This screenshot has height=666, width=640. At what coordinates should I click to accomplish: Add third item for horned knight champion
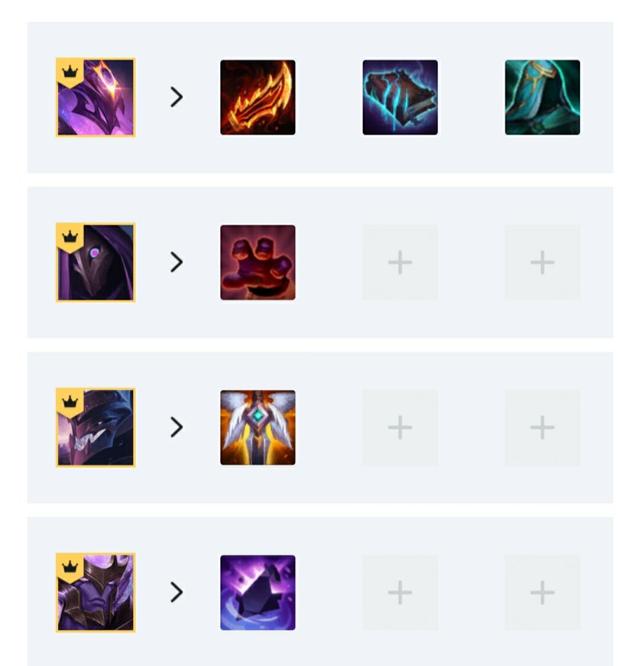click(x=542, y=593)
